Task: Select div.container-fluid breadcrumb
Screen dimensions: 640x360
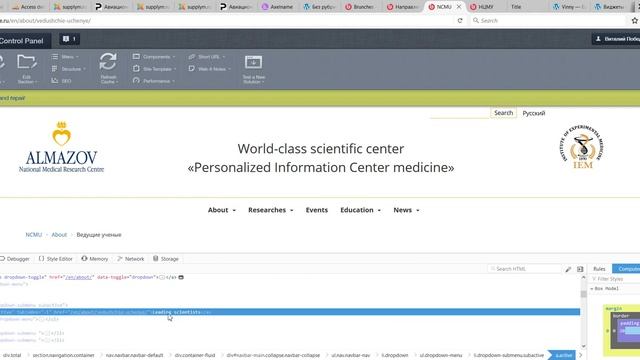Action: (195, 355)
